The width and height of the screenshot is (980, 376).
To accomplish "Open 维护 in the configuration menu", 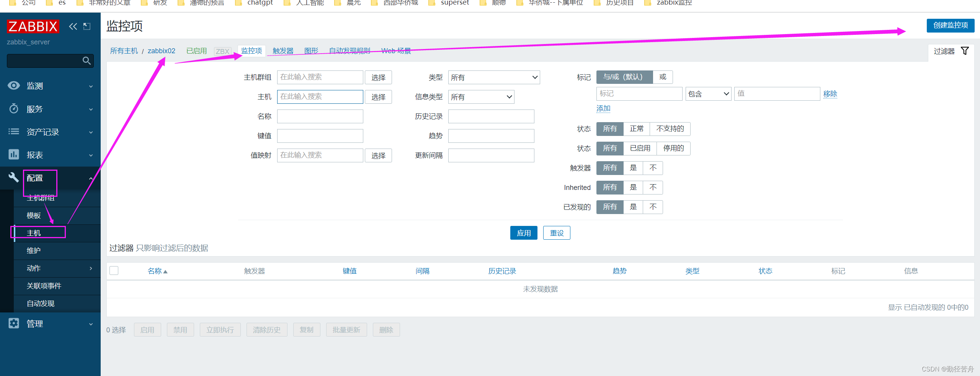I will pos(34,251).
